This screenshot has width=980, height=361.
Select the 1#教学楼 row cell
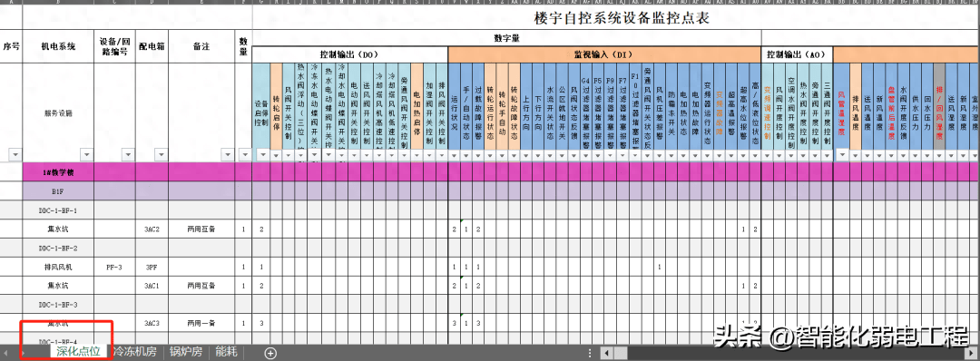[x=58, y=171]
